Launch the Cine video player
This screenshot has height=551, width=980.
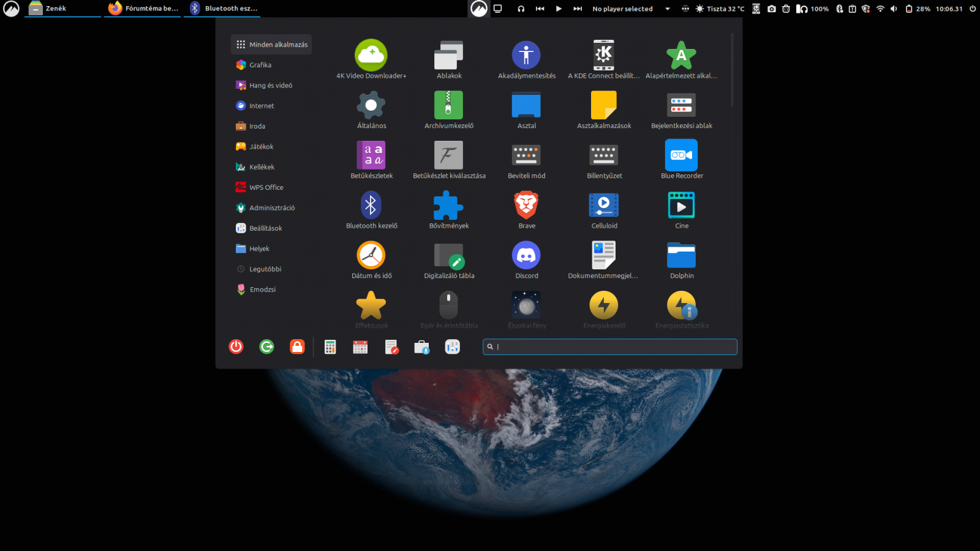[x=682, y=210]
